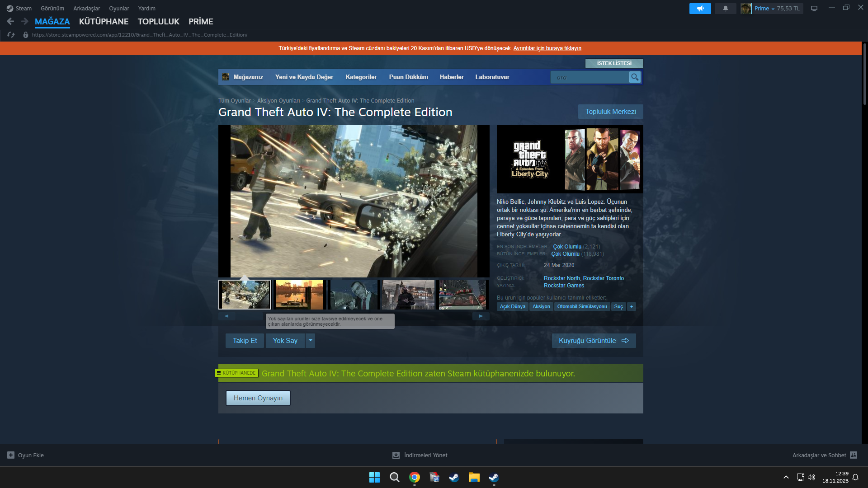Click the plus tag button
The height and width of the screenshot is (488, 868).
[632, 307]
